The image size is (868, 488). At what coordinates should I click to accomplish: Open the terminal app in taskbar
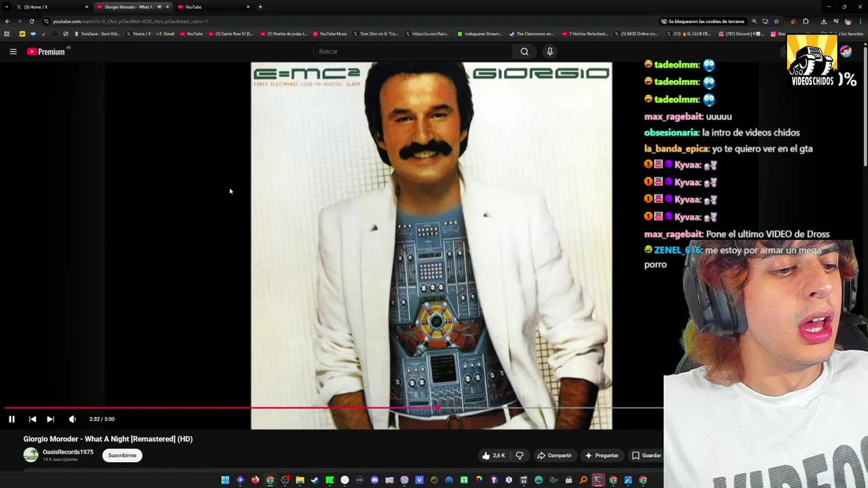pyautogui.click(x=598, y=480)
